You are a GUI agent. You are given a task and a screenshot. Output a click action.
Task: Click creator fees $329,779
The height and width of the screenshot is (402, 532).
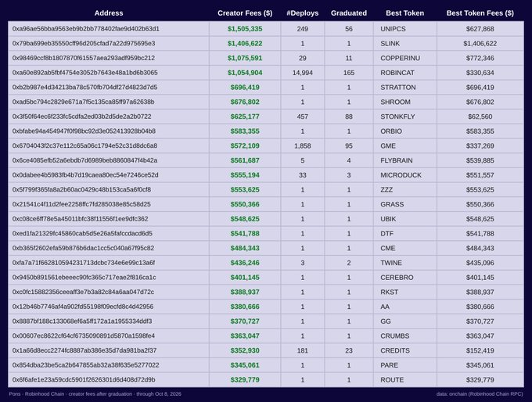245,379
